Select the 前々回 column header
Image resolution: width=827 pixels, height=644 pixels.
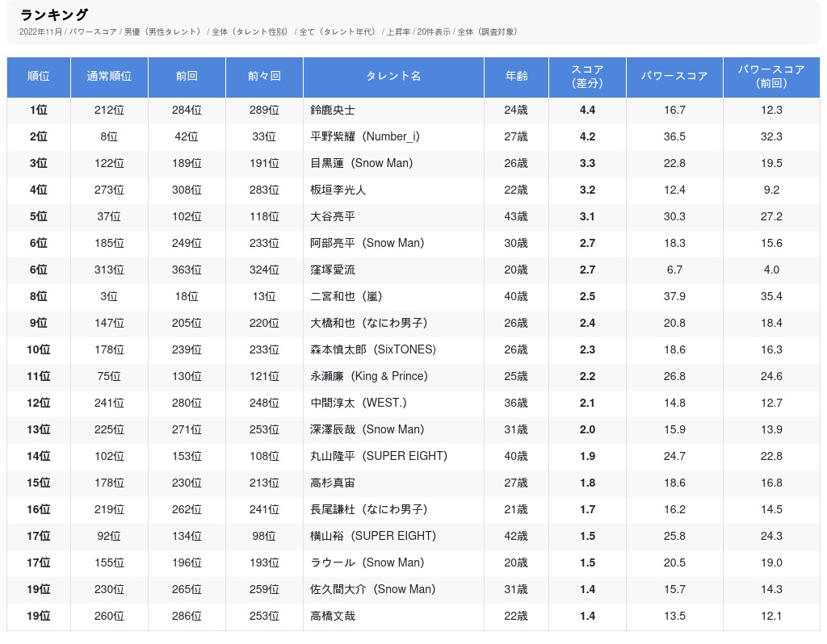point(264,77)
